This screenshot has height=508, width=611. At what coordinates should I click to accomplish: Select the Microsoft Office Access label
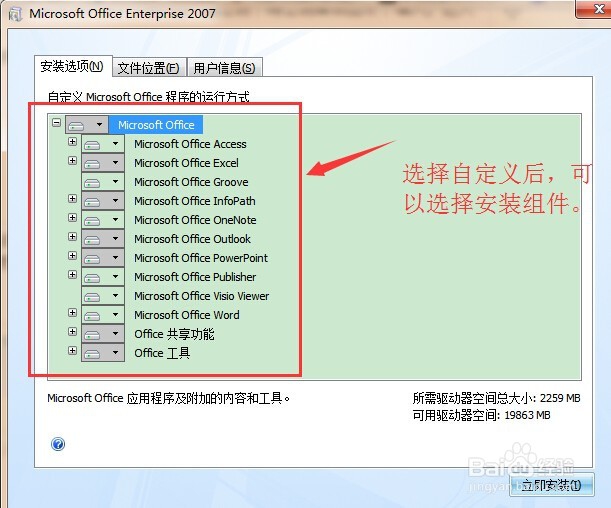click(190, 144)
